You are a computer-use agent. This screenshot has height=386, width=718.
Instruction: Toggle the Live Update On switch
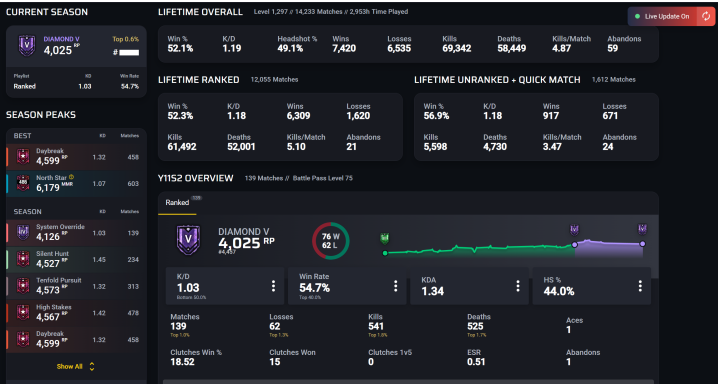pyautogui.click(x=663, y=16)
